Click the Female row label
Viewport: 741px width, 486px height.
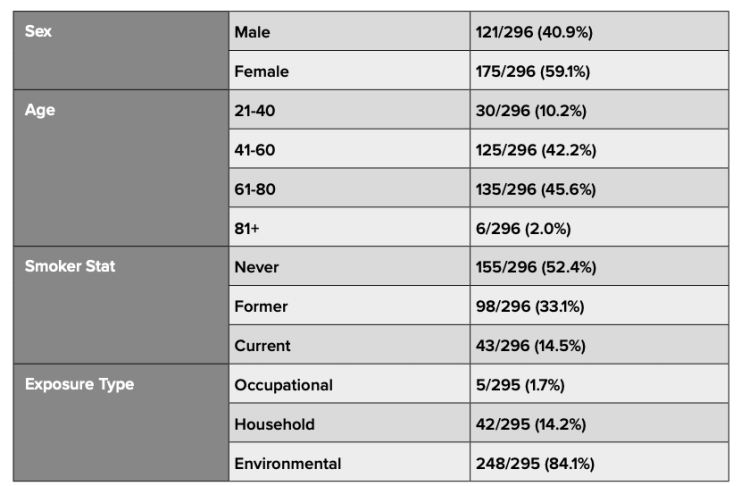pos(349,70)
